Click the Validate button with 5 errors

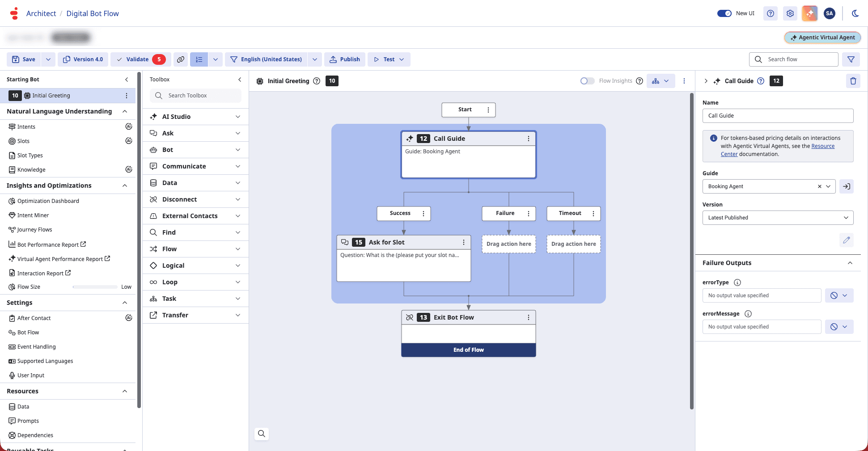pyautogui.click(x=141, y=59)
